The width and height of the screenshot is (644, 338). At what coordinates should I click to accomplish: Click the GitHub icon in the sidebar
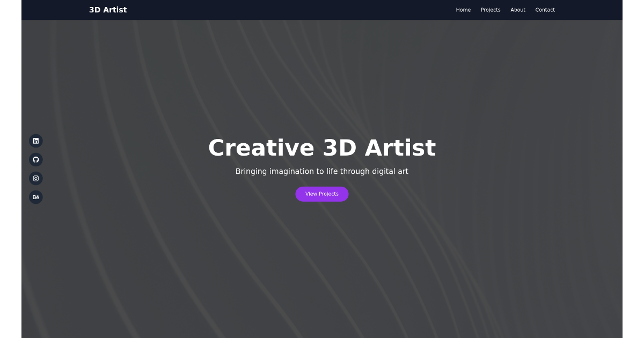36,159
